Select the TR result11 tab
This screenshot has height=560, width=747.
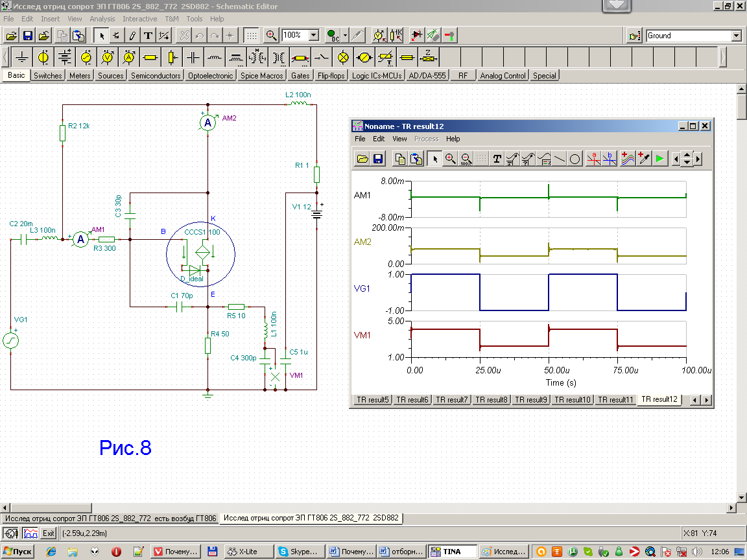click(615, 400)
